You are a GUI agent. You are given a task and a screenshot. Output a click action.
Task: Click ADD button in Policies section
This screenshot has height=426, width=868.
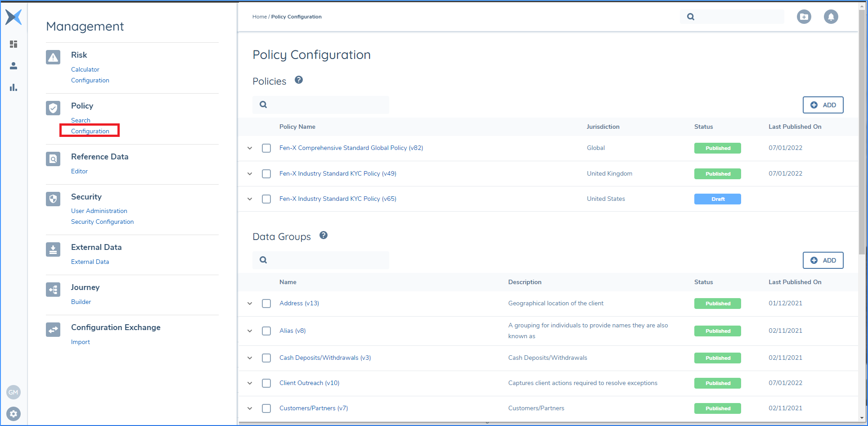pos(823,105)
